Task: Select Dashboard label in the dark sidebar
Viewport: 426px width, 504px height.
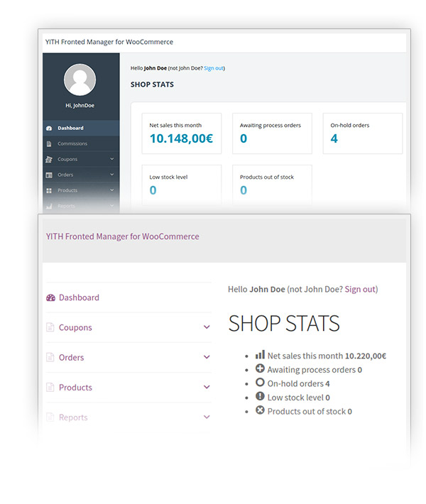Action: [x=70, y=128]
